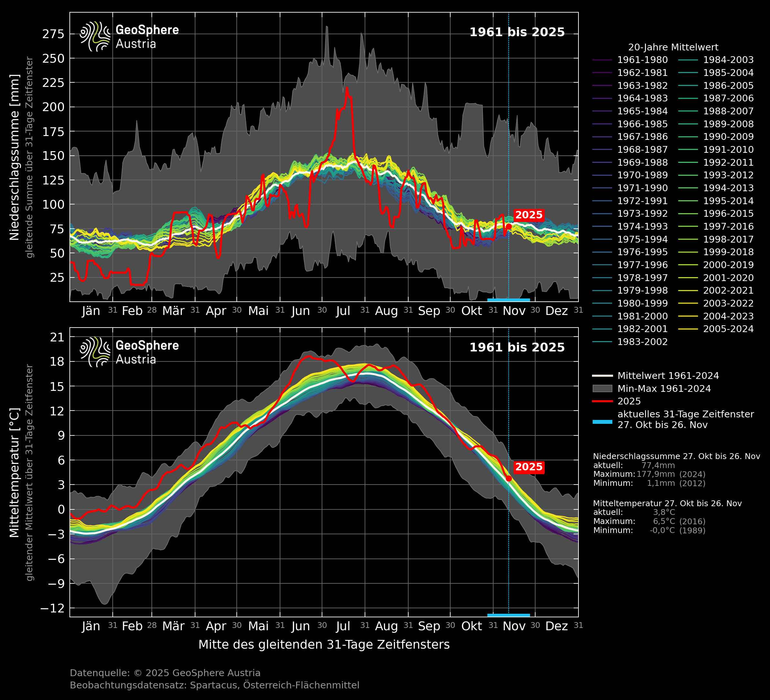Viewport: 770px width, 700px height.
Task: Click the red 2025 label on precipitation chart
Action: click(x=529, y=215)
